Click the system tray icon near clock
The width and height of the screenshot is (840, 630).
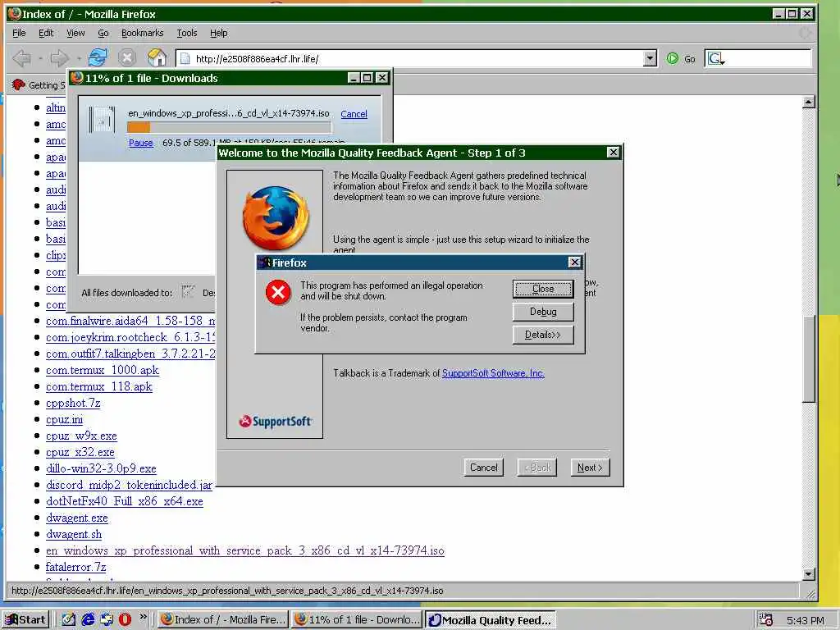(x=766, y=620)
